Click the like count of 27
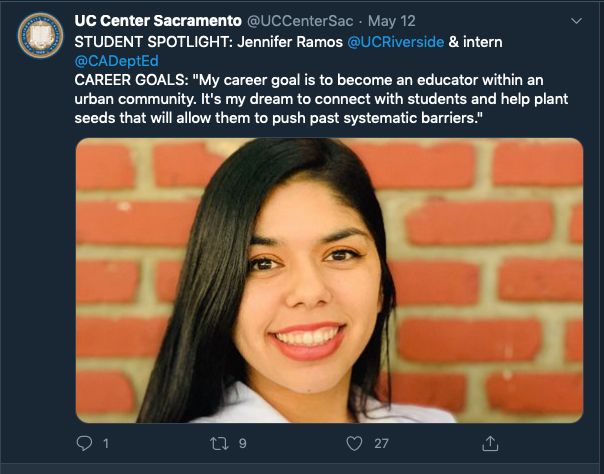The width and height of the screenshot is (604, 474). (381, 442)
